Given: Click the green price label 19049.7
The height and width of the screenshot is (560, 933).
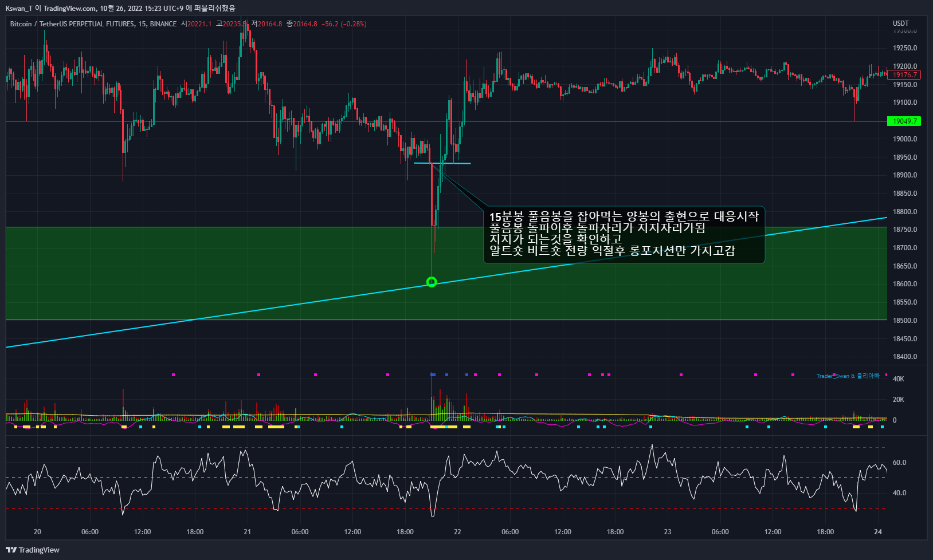Looking at the screenshot, I should click(905, 121).
